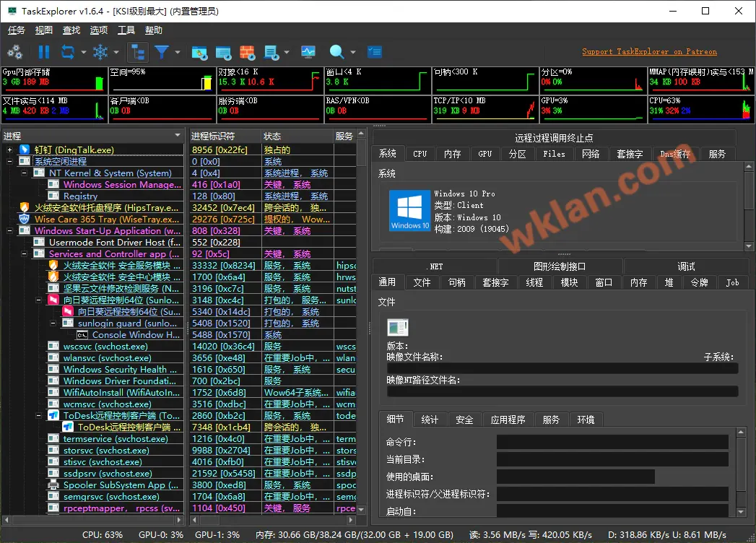Click child ToDesk远程控制客户端 process icon
This screenshot has width=756, height=543.
[x=68, y=427]
